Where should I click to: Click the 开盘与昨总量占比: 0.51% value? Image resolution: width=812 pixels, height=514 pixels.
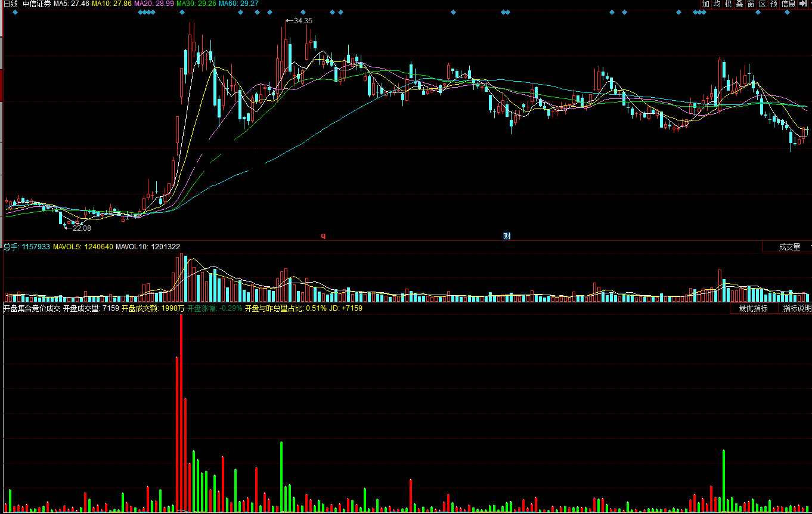286,308
